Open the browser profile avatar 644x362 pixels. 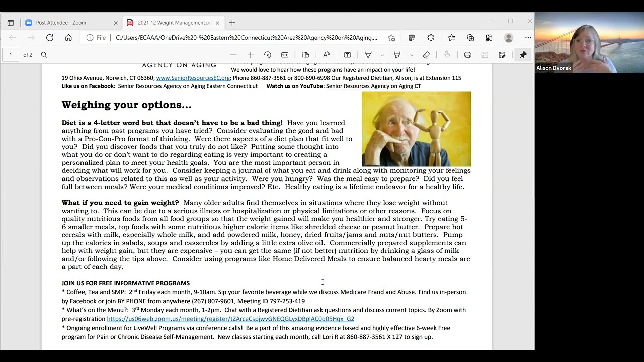(x=509, y=38)
